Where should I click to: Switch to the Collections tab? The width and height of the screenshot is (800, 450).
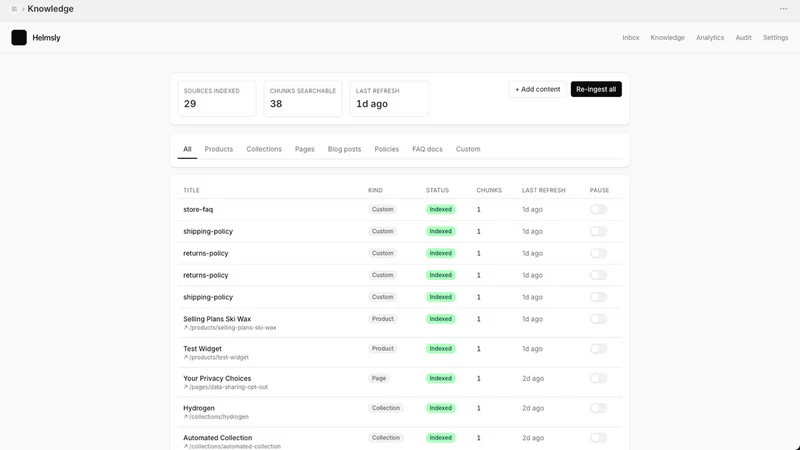point(264,149)
